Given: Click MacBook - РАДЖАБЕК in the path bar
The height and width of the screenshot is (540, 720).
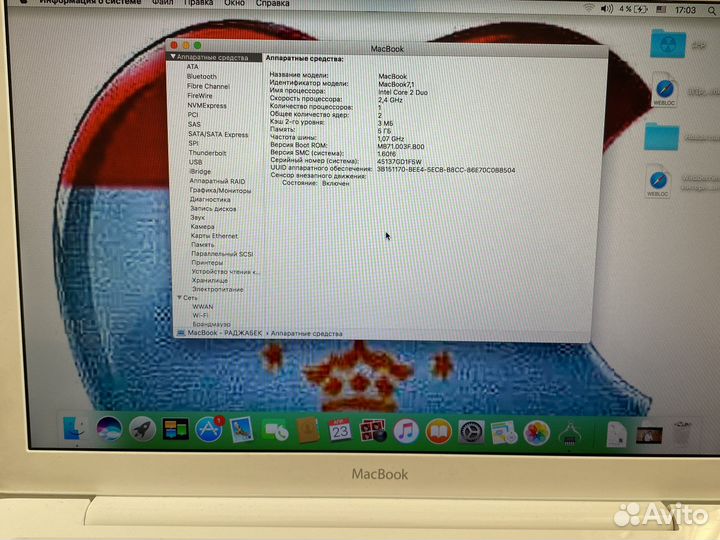Looking at the screenshot, I should pyautogui.click(x=225, y=333).
